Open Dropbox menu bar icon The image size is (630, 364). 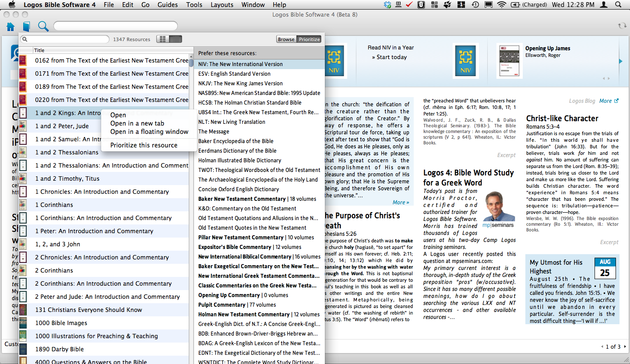click(x=387, y=5)
